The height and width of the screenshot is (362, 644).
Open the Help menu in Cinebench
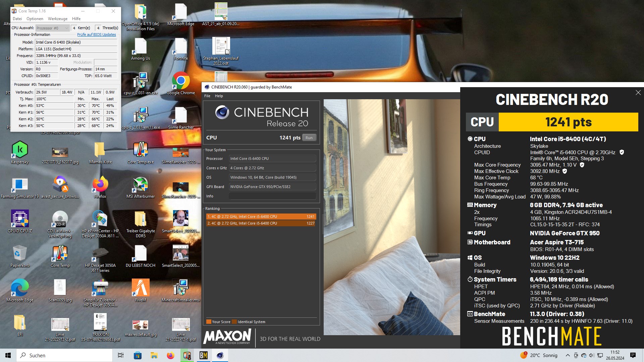pyautogui.click(x=219, y=96)
